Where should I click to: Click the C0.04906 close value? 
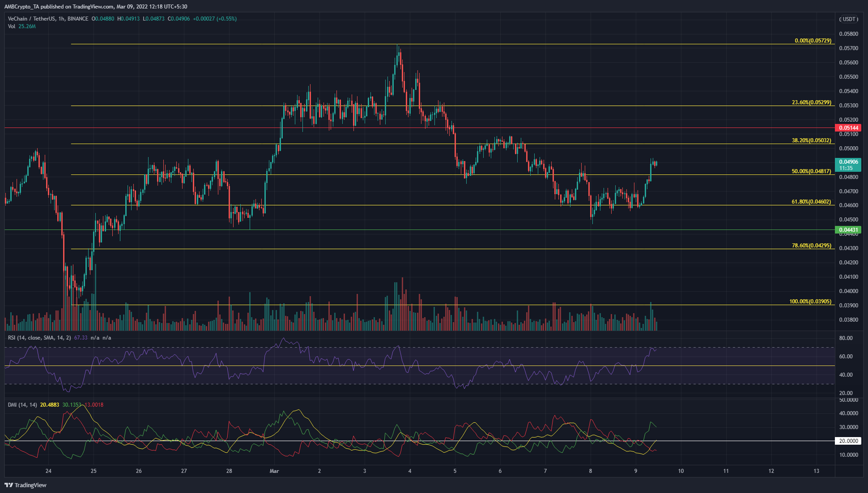point(179,19)
